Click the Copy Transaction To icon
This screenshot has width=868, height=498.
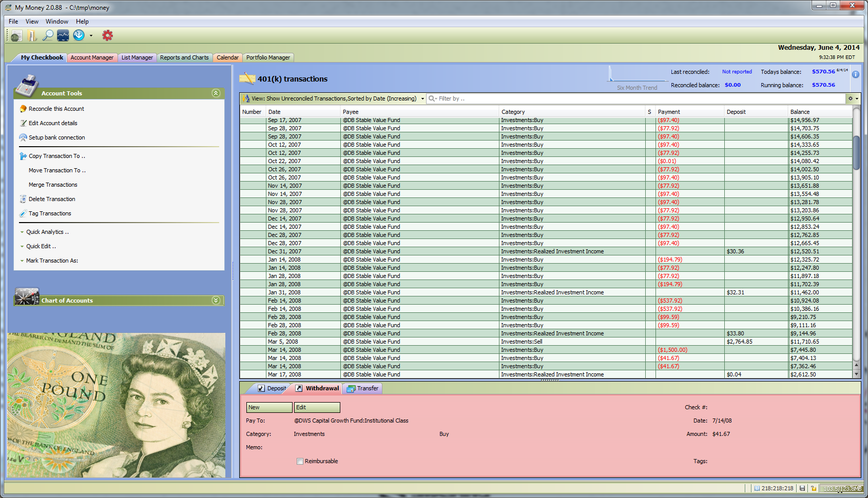click(23, 156)
